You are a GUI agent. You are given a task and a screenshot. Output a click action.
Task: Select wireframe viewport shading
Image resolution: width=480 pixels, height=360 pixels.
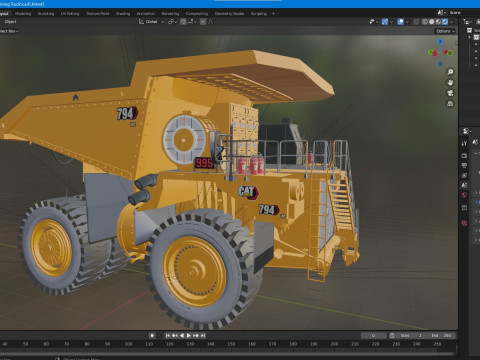pos(425,22)
